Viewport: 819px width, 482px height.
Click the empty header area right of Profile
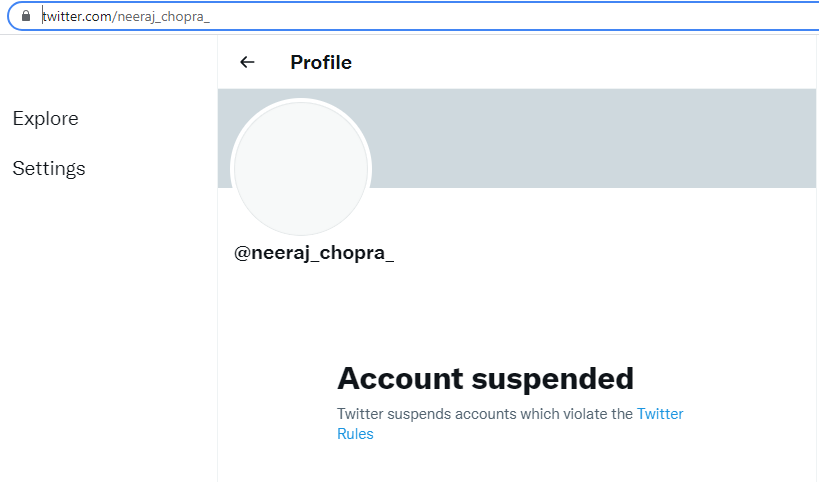click(582, 63)
